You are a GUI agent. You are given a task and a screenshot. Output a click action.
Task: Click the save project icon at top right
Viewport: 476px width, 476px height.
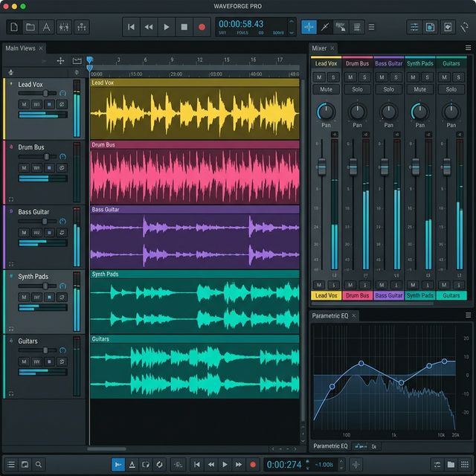[430, 27]
